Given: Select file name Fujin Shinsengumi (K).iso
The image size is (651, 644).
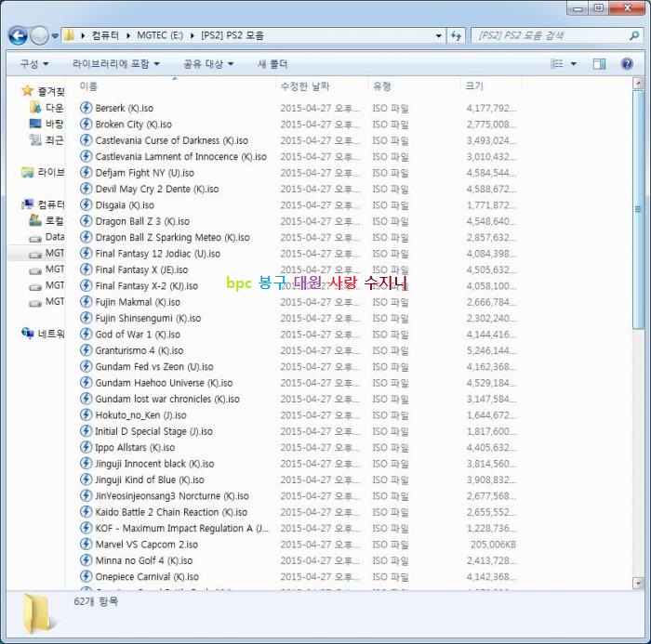Looking at the screenshot, I should pos(148,318).
